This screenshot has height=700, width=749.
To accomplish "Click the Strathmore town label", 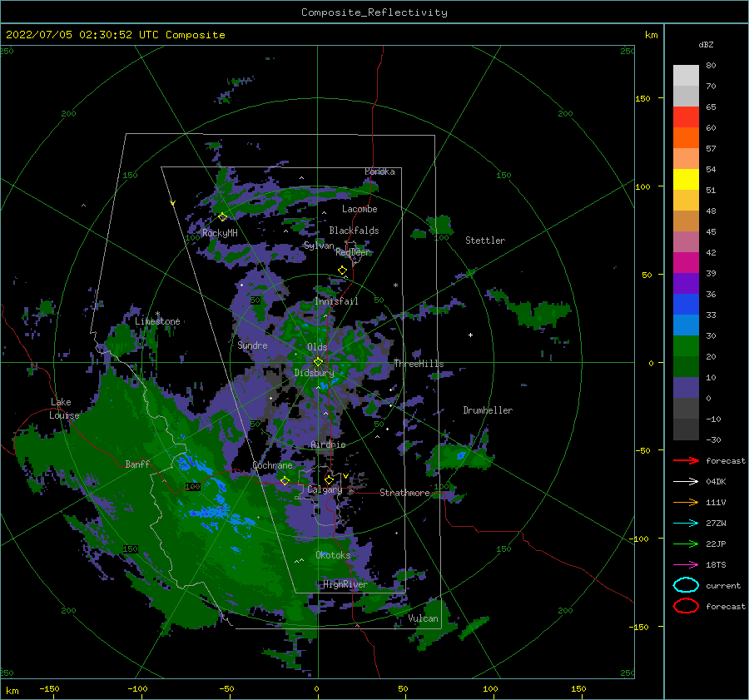I will pyautogui.click(x=404, y=492).
